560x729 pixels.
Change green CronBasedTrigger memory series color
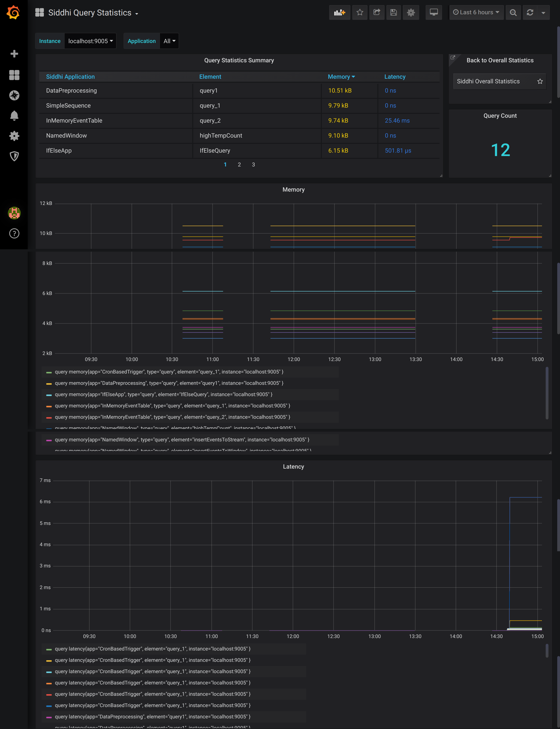point(49,372)
